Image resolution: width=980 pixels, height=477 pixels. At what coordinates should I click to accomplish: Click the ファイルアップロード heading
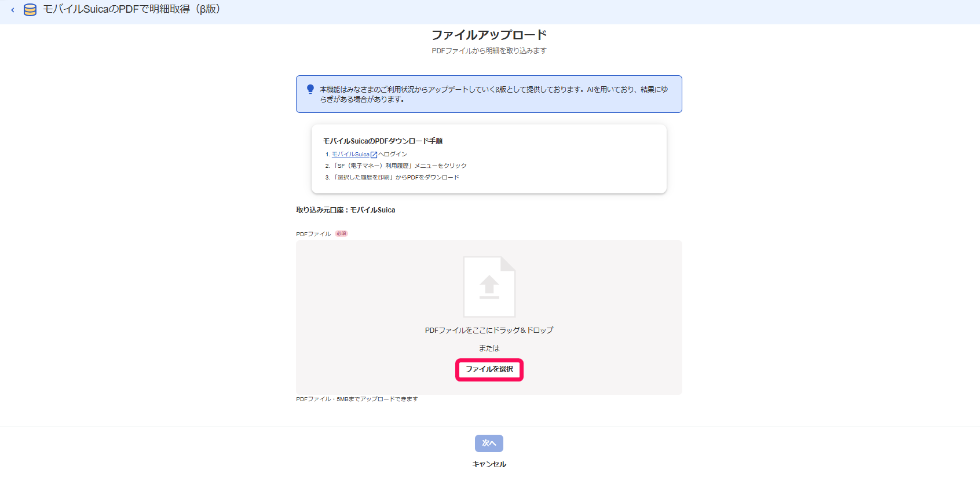click(489, 35)
